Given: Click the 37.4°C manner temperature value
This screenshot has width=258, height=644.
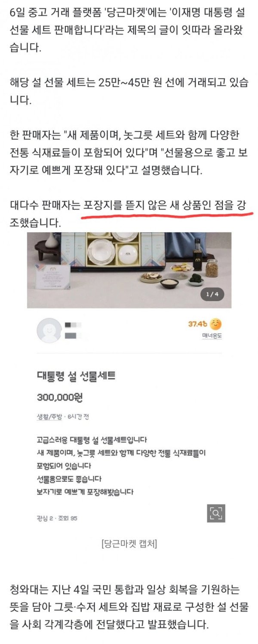Looking at the screenshot, I should pyautogui.click(x=197, y=324).
